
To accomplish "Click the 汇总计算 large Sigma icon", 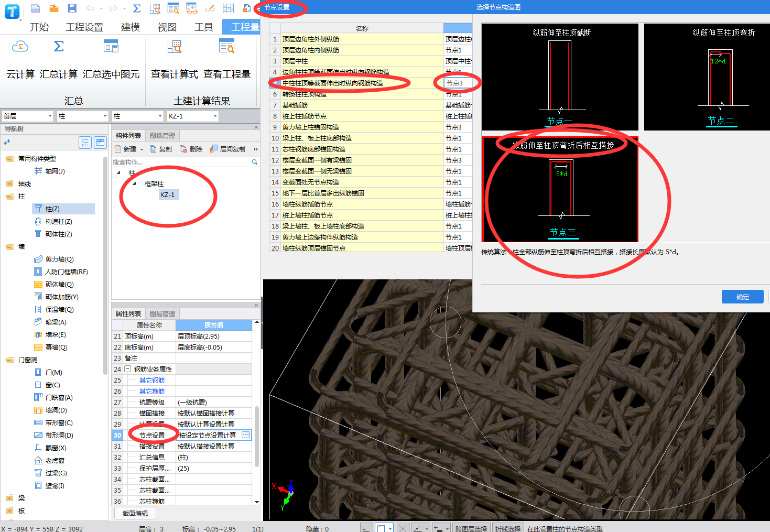I will 59,47.
